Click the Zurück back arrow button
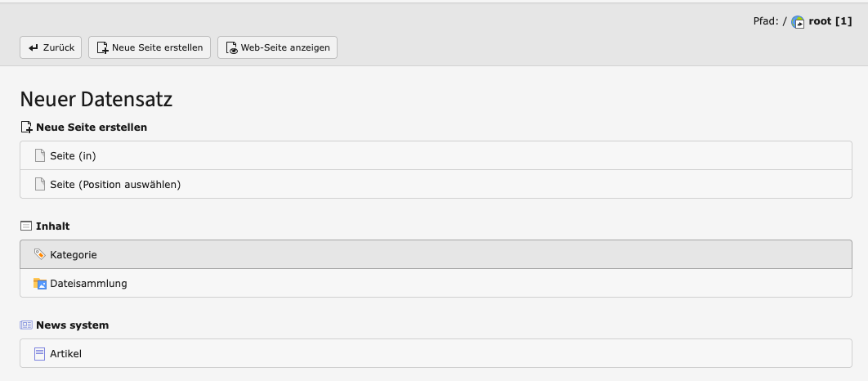This screenshot has height=381, width=868. pyautogui.click(x=51, y=47)
